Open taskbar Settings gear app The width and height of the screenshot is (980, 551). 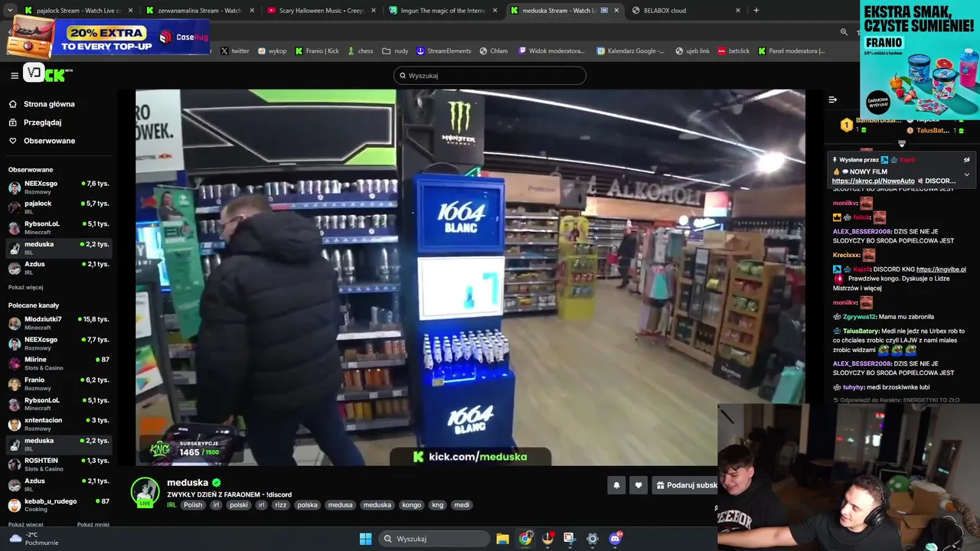(592, 539)
